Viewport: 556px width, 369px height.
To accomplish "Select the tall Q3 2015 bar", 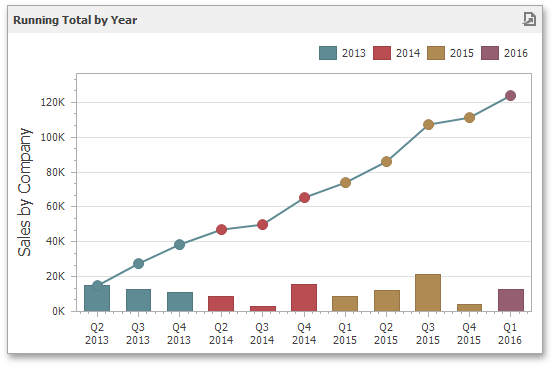I will pos(428,293).
